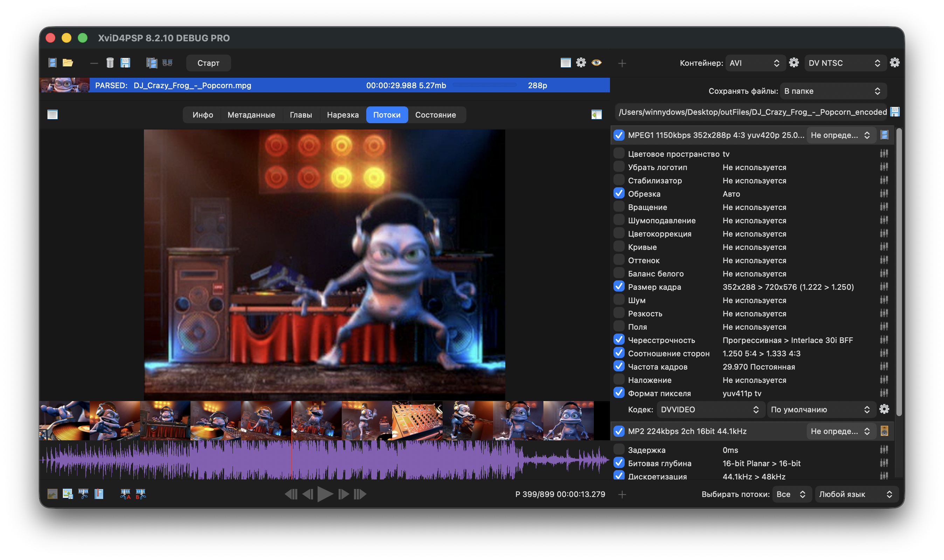
Task: Uncheck the Размер кадра checkbox
Action: (x=619, y=286)
